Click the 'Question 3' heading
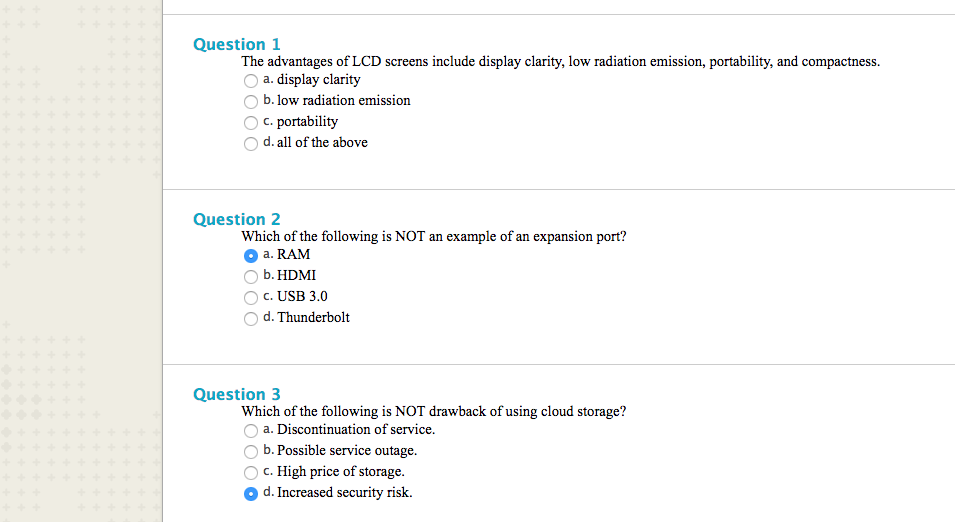The height and width of the screenshot is (522, 955). point(236,394)
